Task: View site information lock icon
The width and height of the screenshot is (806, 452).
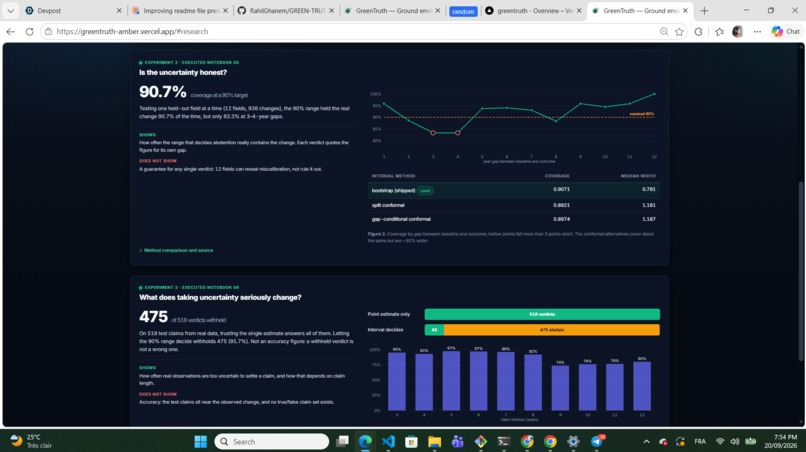Action: 48,31
